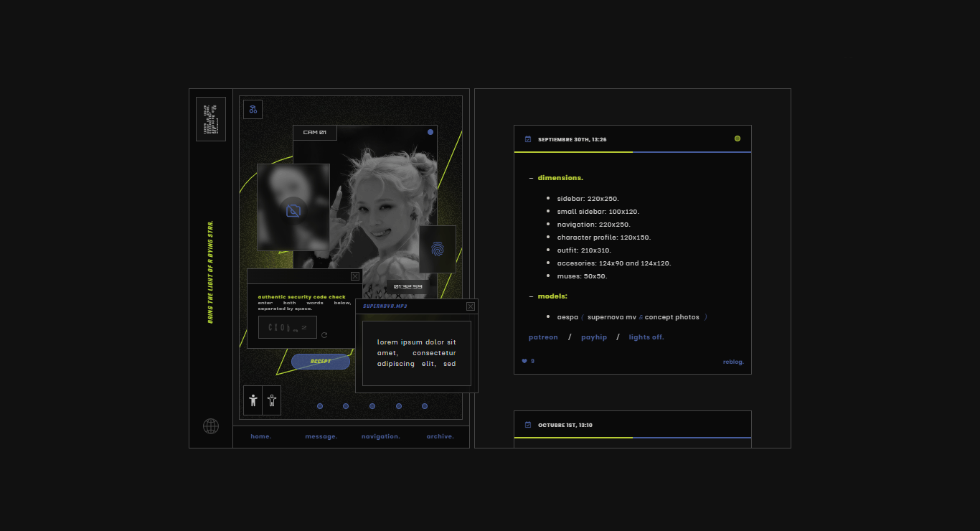The height and width of the screenshot is (531, 980).
Task: Click the vertical 'bring the light of a dying star' text
Action: tap(211, 272)
